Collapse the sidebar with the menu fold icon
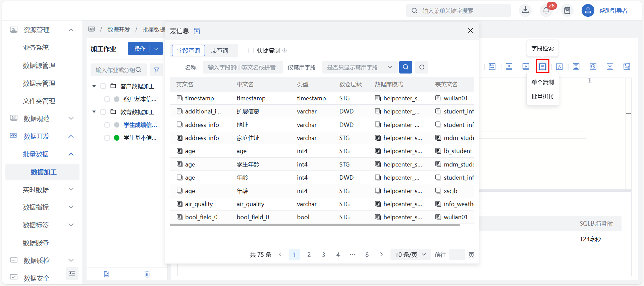The image size is (644, 286). (72, 273)
